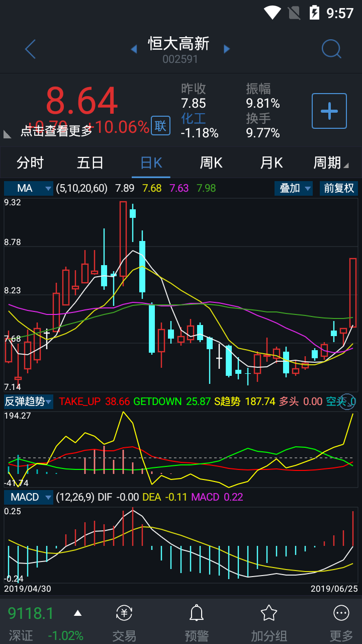This screenshot has width=362, height=644.
Task: Tap the MA5 value 7.89
Action: (125, 188)
